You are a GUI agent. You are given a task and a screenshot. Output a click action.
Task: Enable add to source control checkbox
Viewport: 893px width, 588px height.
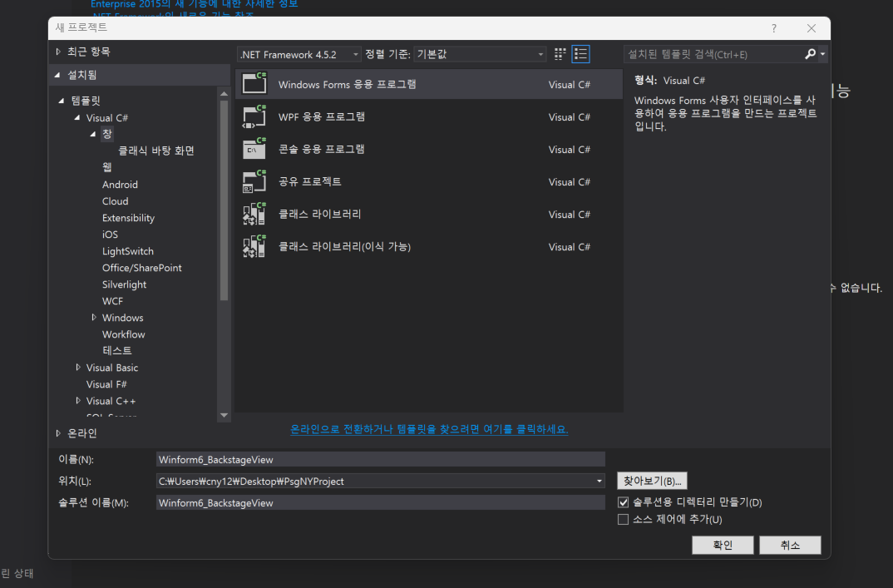(x=623, y=519)
